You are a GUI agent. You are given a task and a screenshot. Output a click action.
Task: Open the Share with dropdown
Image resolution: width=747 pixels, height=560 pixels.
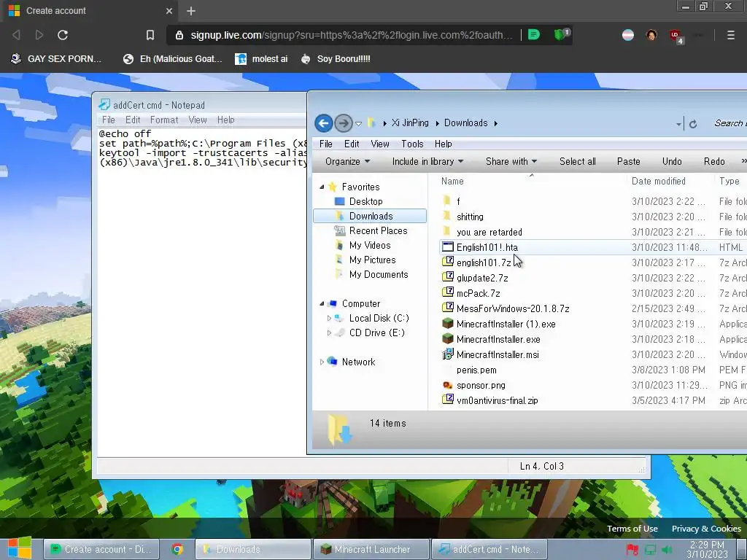(x=511, y=161)
